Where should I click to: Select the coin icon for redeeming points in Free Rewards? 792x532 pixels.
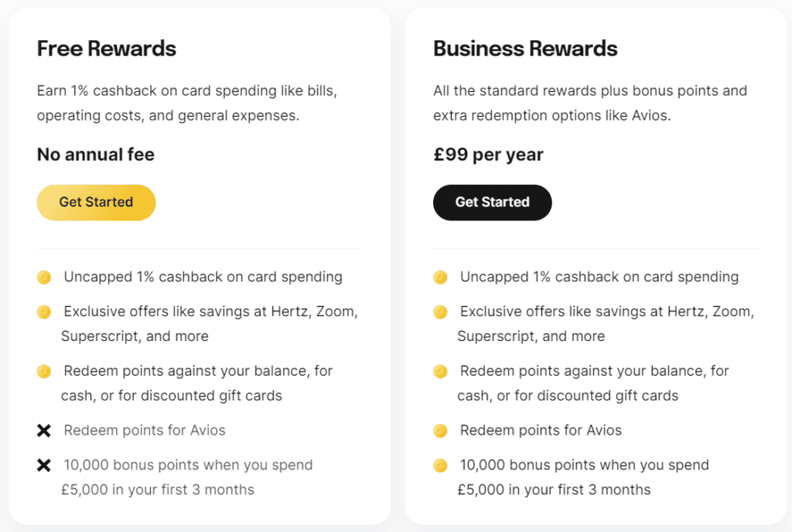pos(44,371)
